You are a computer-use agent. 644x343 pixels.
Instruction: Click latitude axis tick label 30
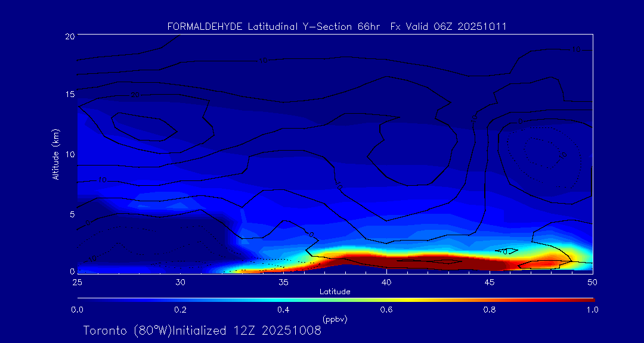[180, 282]
